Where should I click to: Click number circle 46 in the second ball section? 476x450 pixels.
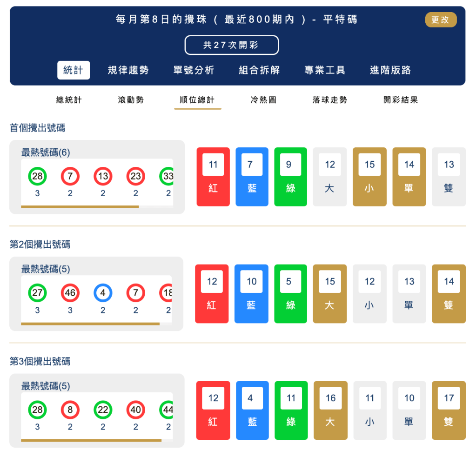(70, 293)
